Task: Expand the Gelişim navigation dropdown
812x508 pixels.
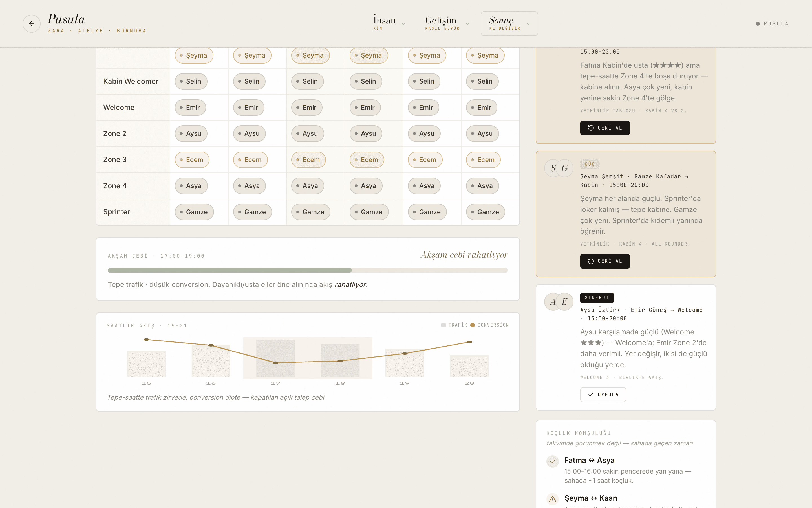Action: click(x=447, y=23)
